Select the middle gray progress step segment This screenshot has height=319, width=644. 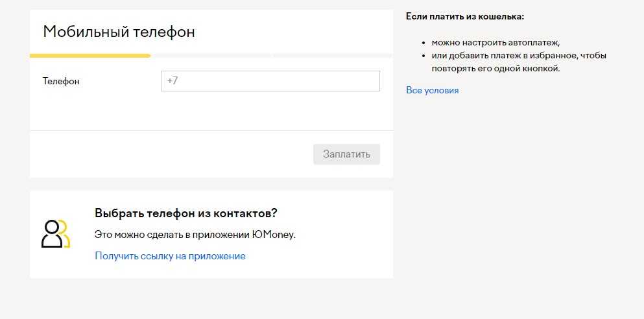211,56
